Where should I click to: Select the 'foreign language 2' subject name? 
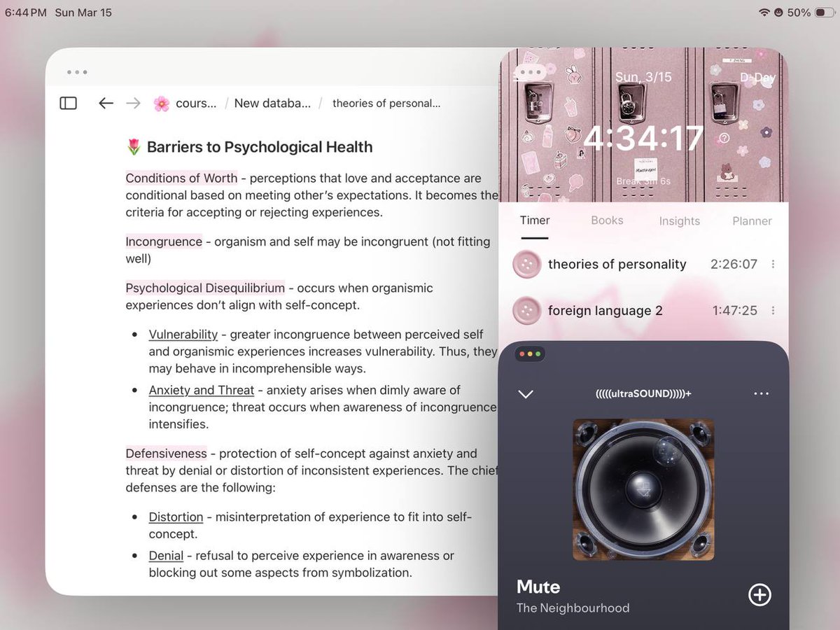605,311
